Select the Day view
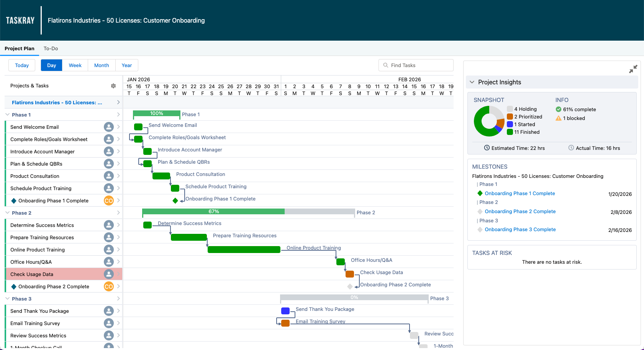The height and width of the screenshot is (350, 644). point(52,65)
